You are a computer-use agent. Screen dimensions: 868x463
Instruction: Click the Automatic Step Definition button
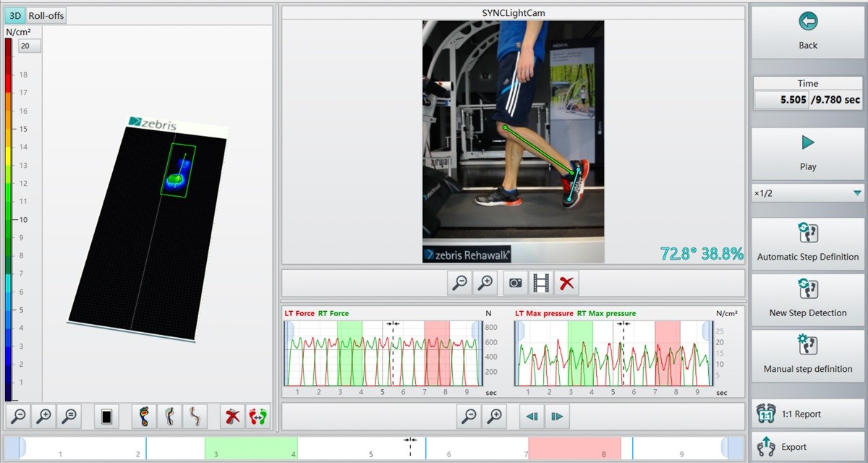coord(808,244)
